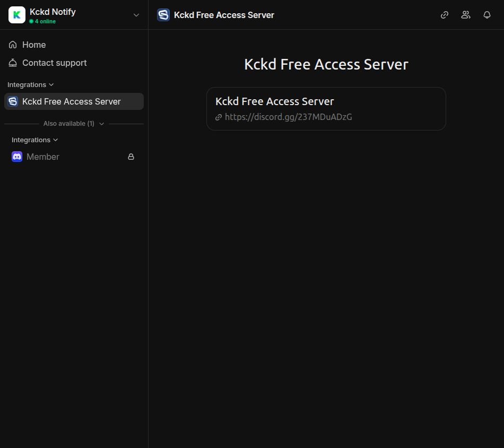Image resolution: width=504 pixels, height=448 pixels.
Task: Copy link using header link icon
Action: (x=445, y=15)
